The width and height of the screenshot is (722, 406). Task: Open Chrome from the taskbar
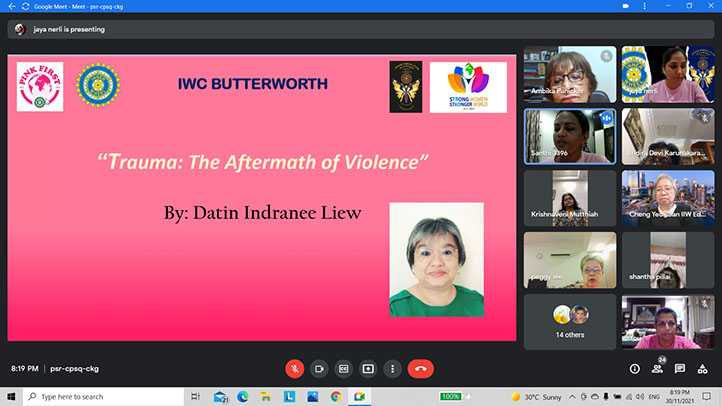(336, 397)
